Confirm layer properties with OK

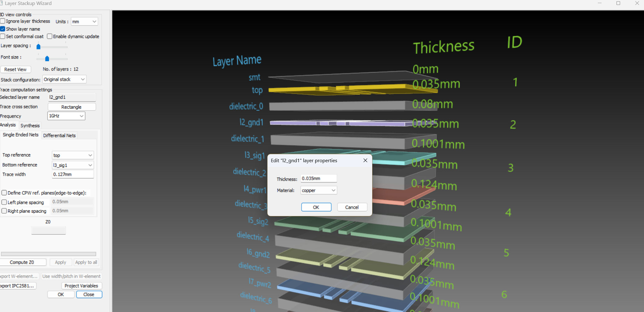[316, 207]
